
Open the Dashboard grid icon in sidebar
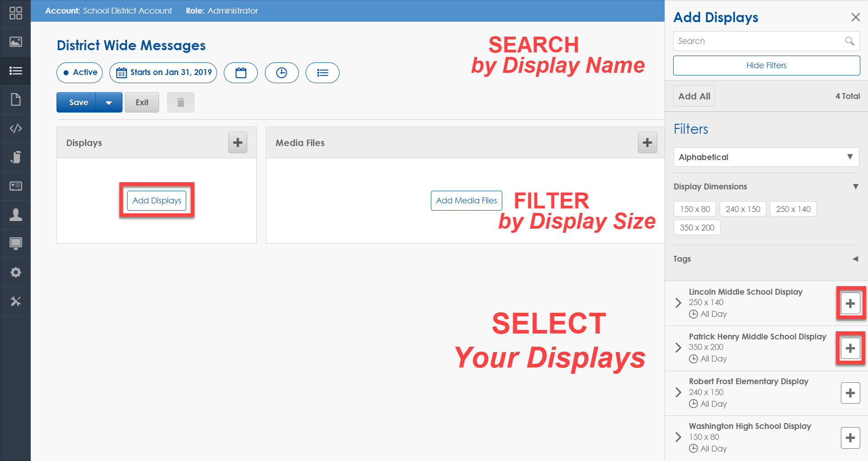pyautogui.click(x=16, y=13)
